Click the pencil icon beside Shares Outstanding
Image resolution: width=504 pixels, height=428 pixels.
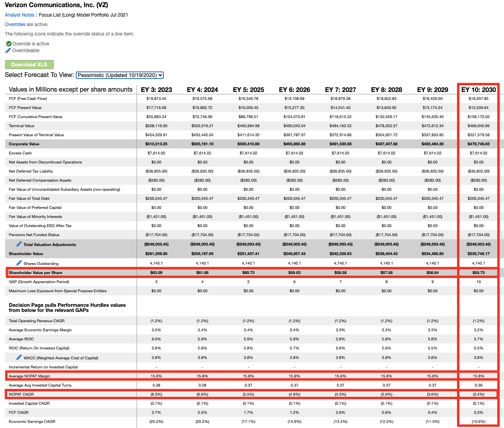click(x=19, y=263)
